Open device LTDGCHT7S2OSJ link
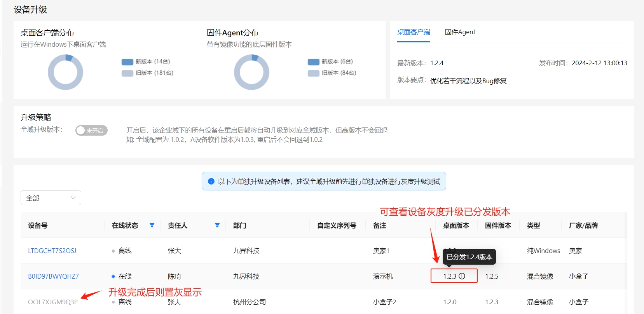 (52, 251)
